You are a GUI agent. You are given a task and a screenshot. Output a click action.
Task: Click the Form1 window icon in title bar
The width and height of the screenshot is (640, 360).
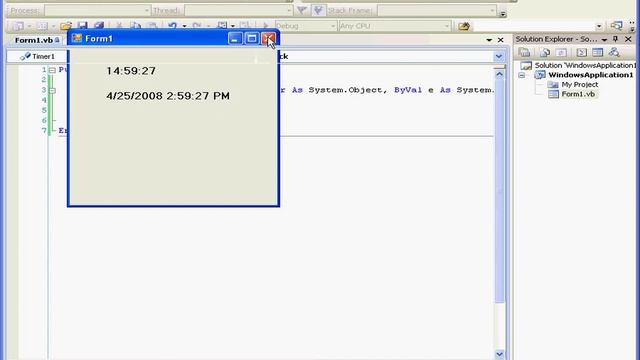pos(77,38)
